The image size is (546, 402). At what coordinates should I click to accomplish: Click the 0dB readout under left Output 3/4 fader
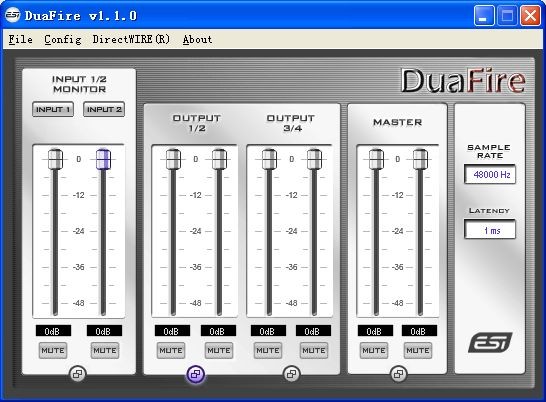[268, 331]
